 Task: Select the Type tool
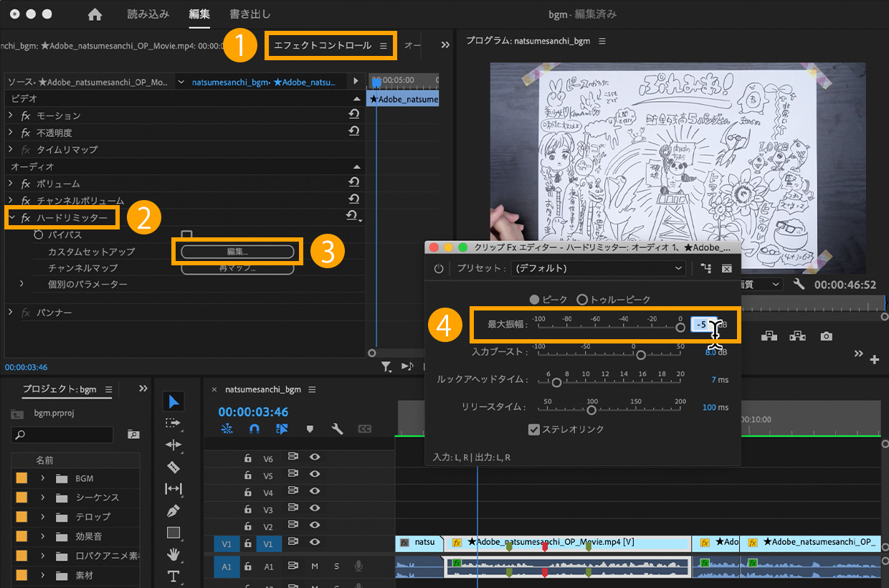tap(173, 576)
